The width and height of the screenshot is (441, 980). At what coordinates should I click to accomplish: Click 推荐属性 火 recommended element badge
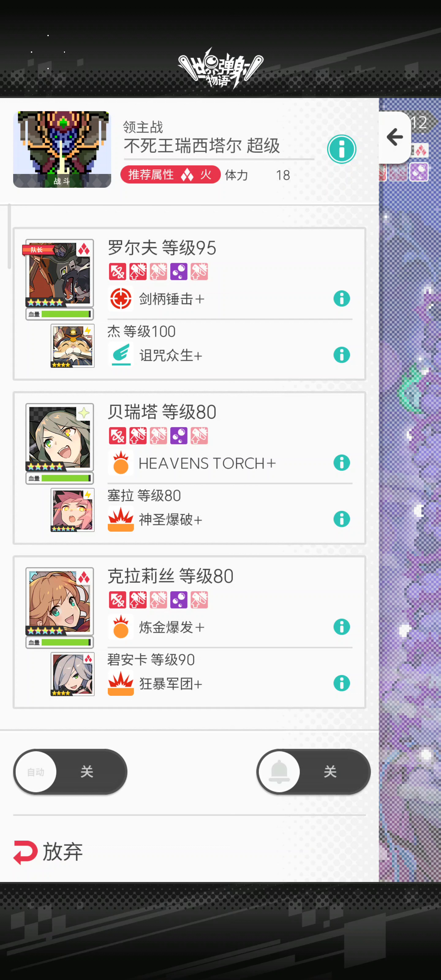click(x=171, y=175)
